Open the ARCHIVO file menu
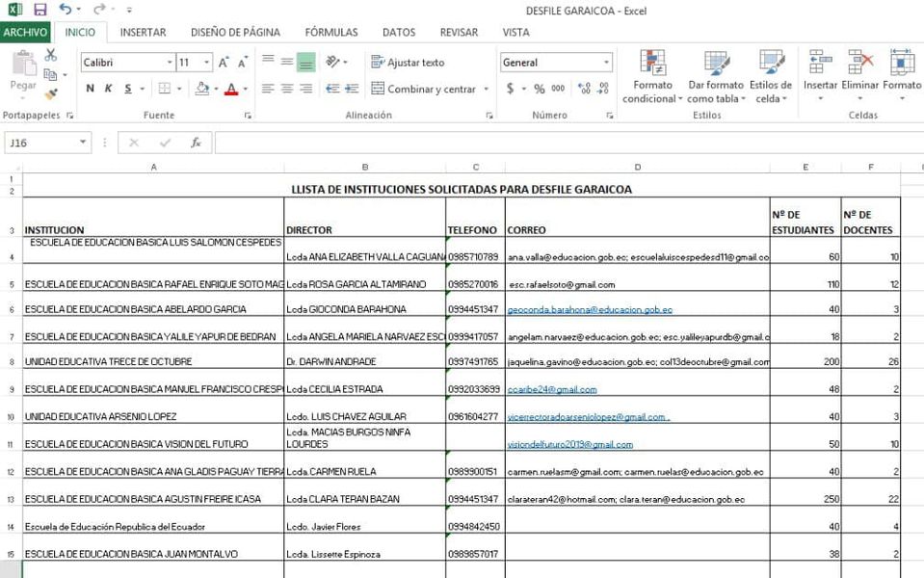Screen dimensions: 924x578 (25, 32)
